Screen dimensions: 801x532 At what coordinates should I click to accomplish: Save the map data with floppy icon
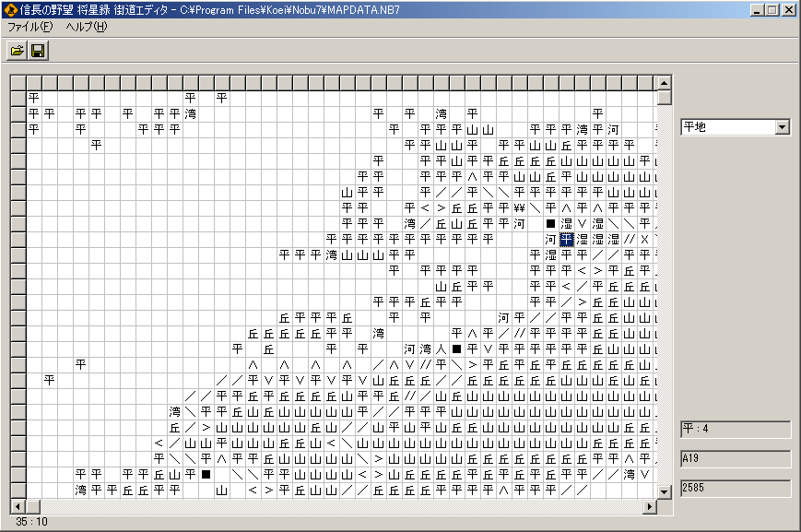tap(38, 51)
